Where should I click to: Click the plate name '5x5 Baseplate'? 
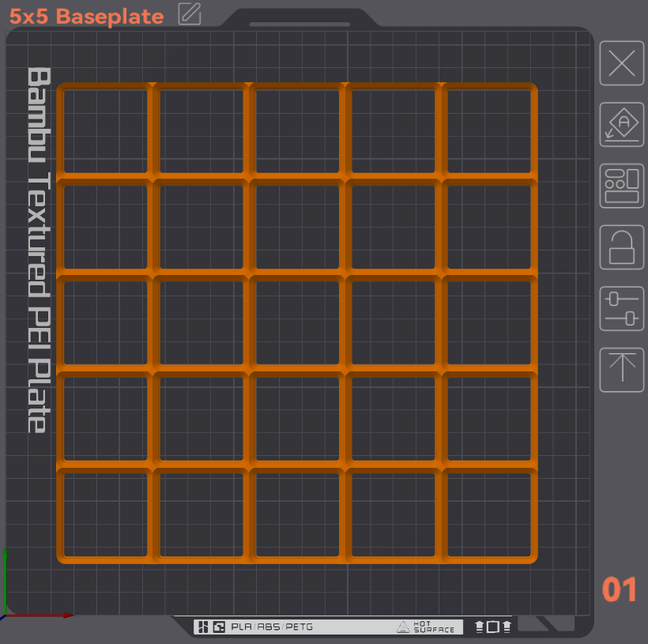(87, 17)
